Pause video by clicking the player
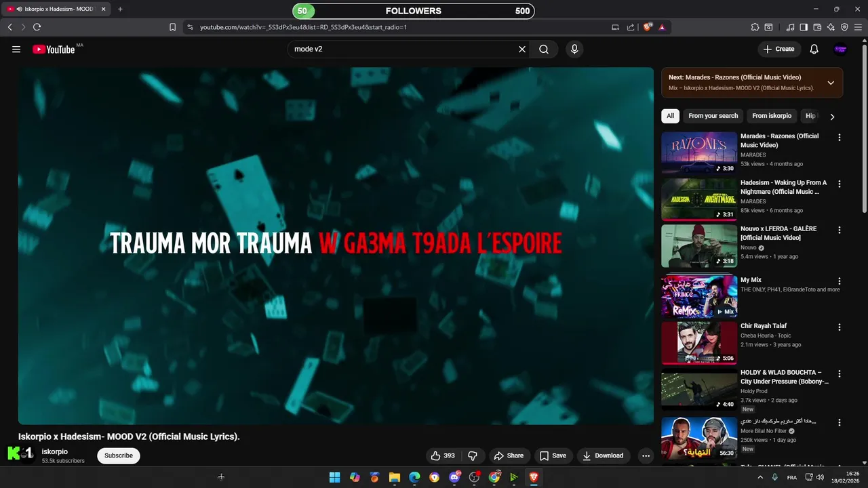Image resolution: width=868 pixels, height=488 pixels. coord(336,246)
